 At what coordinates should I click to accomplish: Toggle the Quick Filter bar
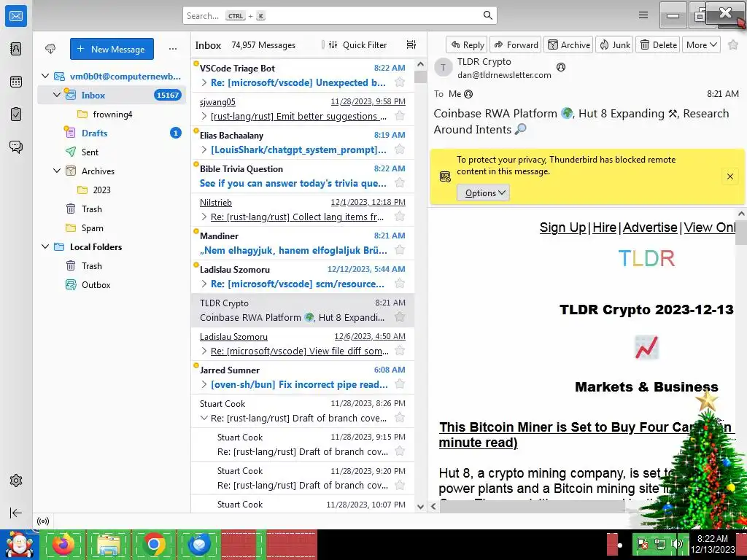357,44
